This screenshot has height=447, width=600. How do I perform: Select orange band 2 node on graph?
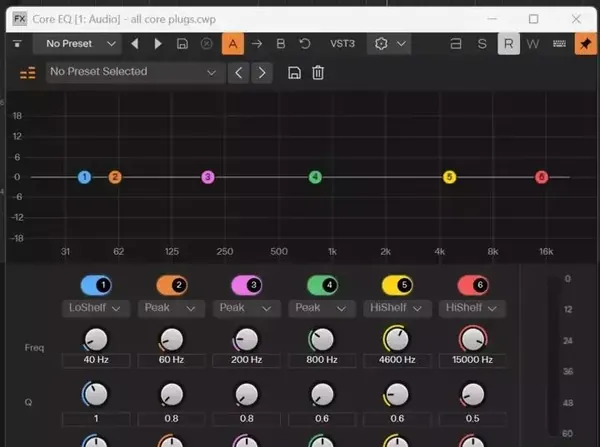point(115,177)
